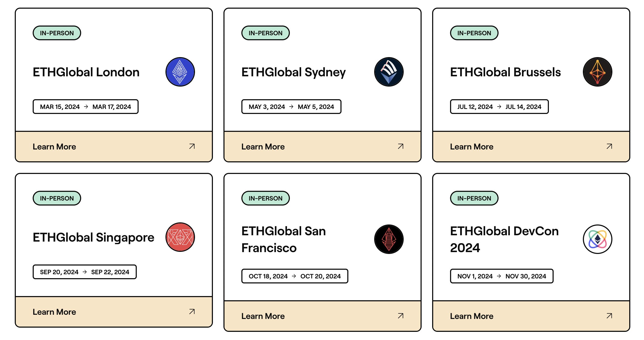
Task: Click the ETHGlobal London title
Action: [86, 72]
